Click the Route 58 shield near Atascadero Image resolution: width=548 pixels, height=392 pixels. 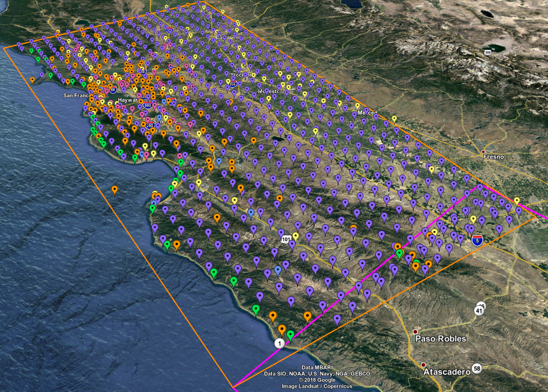pyautogui.click(x=477, y=369)
